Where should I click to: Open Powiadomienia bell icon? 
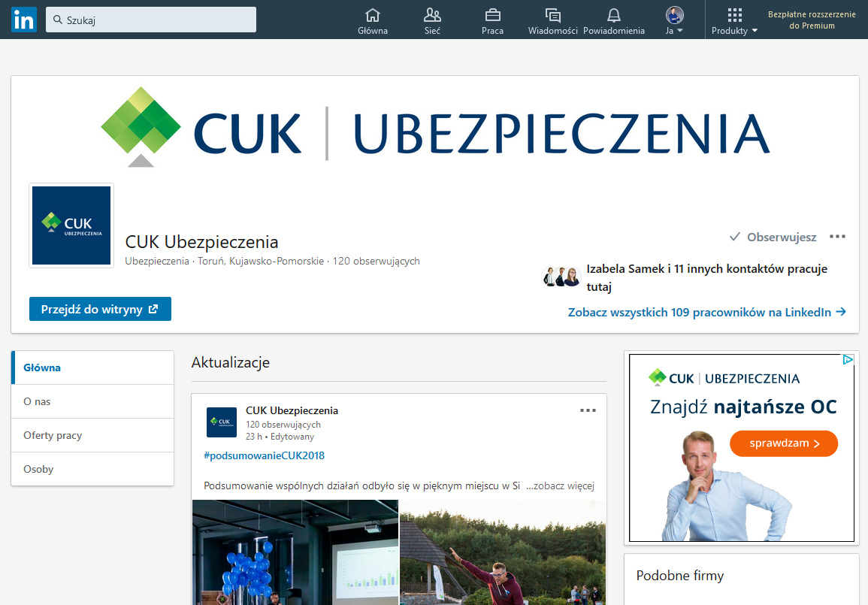coord(614,15)
